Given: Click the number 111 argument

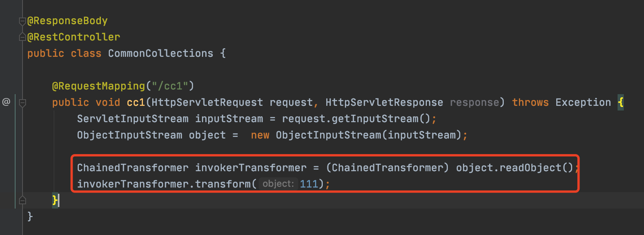Looking at the screenshot, I should point(309,184).
